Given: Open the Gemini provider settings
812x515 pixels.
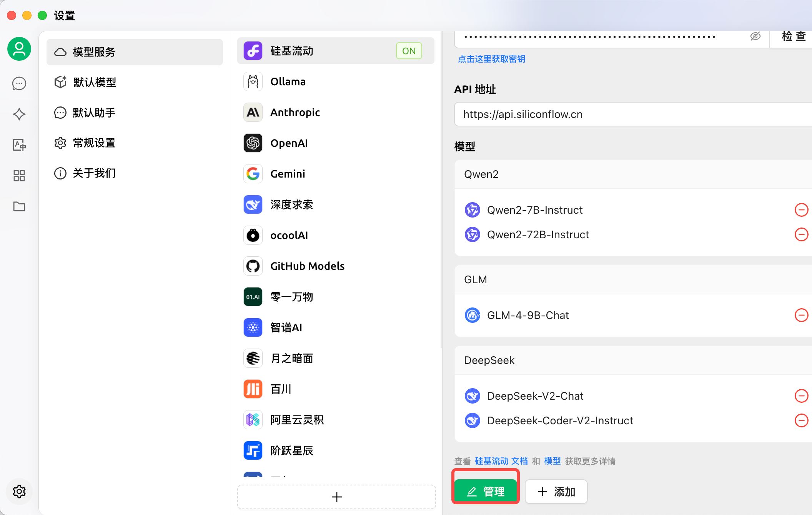Looking at the screenshot, I should [288, 174].
